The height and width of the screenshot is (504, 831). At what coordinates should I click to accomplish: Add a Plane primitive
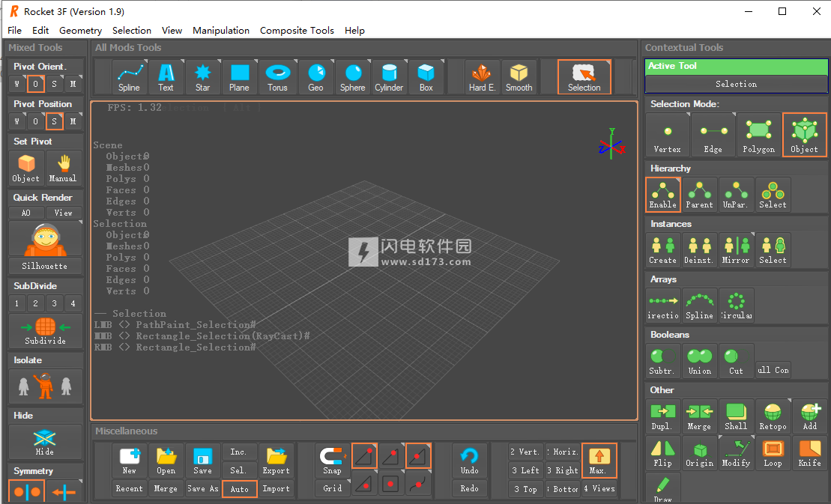point(239,77)
